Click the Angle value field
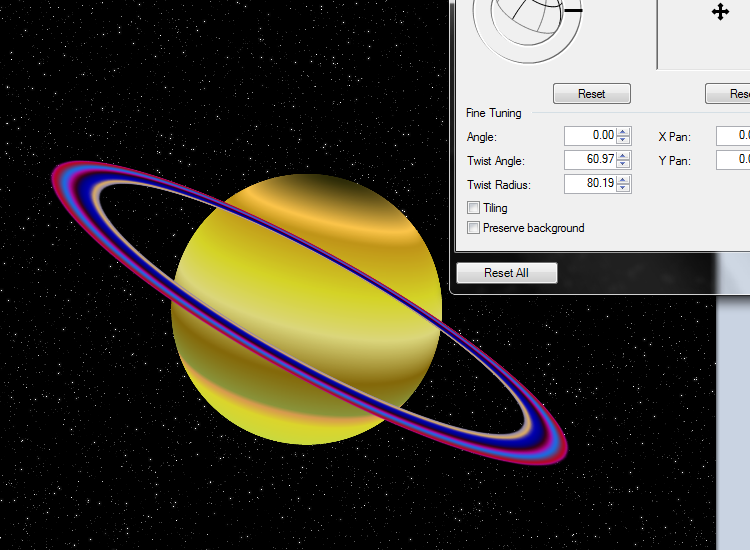Screen dimensions: 750x550 [x=590, y=136]
